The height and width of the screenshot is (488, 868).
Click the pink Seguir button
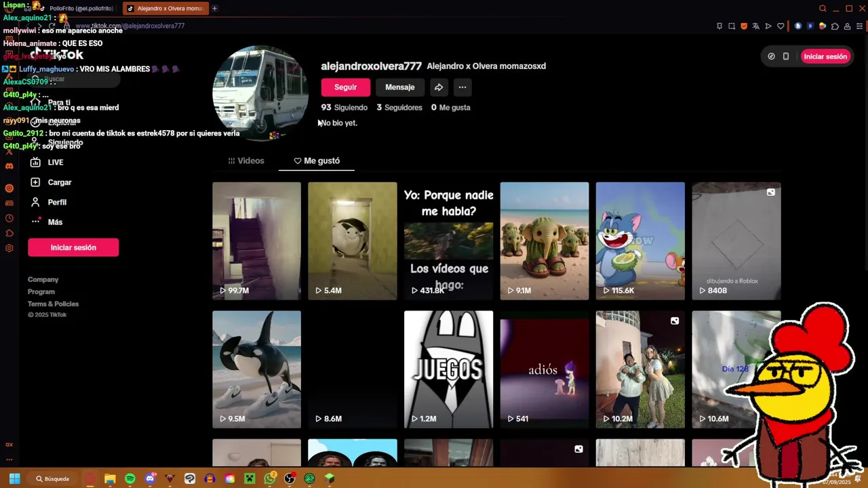point(345,87)
